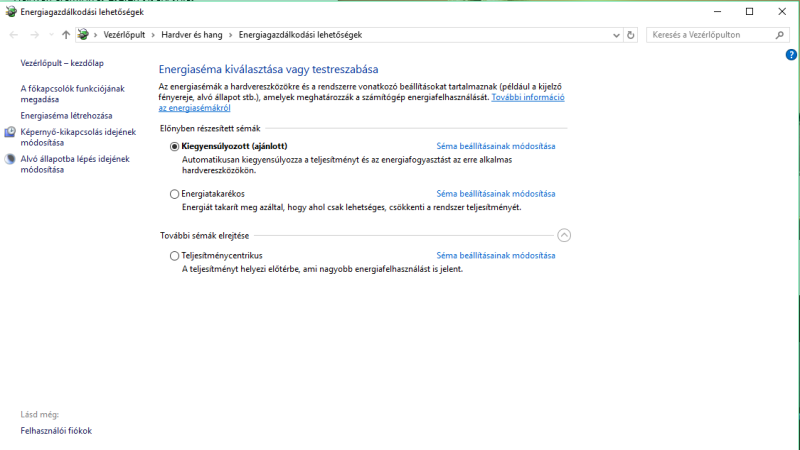Minimize the power options window
Viewport: 800px width, 450px height.
click(x=717, y=11)
